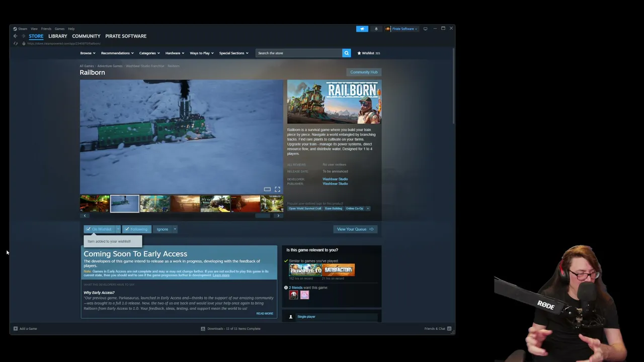Switch to the LIBRARY tab

click(58, 36)
